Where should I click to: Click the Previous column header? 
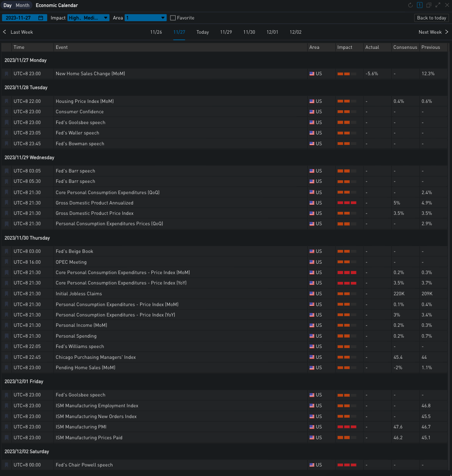pyautogui.click(x=433, y=48)
